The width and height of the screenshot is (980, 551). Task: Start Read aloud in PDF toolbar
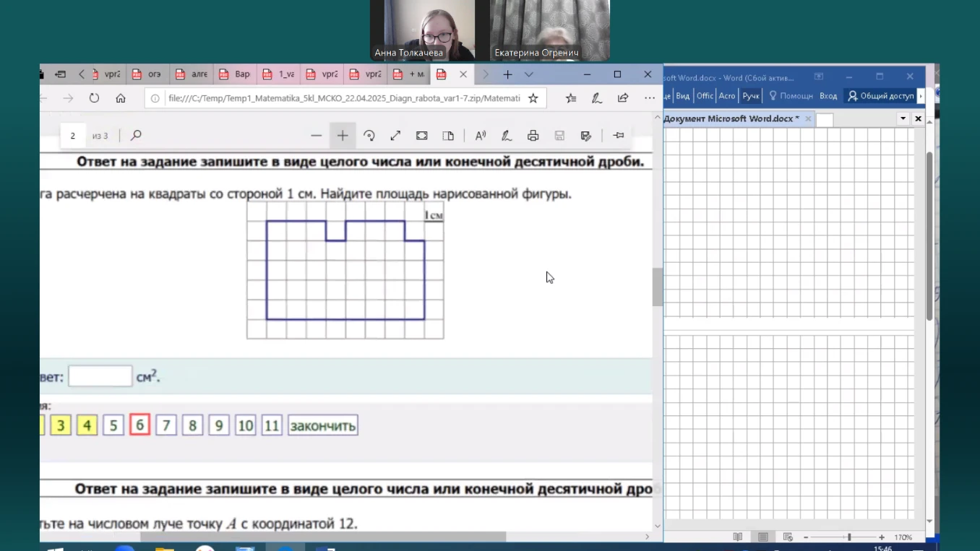[481, 136]
